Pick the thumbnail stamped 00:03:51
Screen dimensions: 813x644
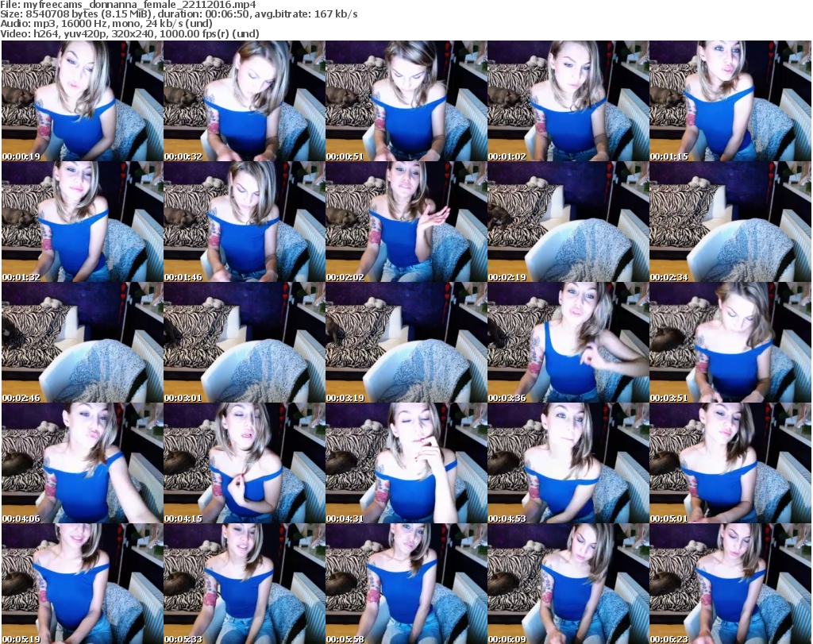730,342
